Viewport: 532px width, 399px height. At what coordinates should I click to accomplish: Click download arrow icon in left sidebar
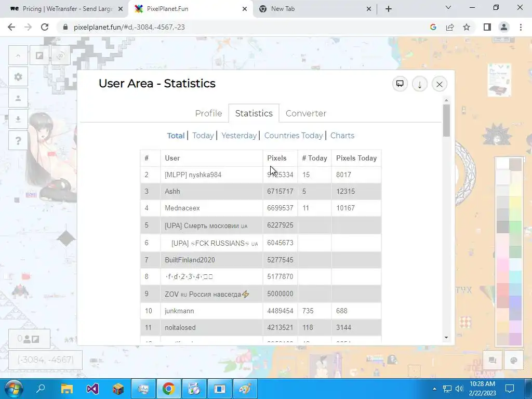coord(18,119)
